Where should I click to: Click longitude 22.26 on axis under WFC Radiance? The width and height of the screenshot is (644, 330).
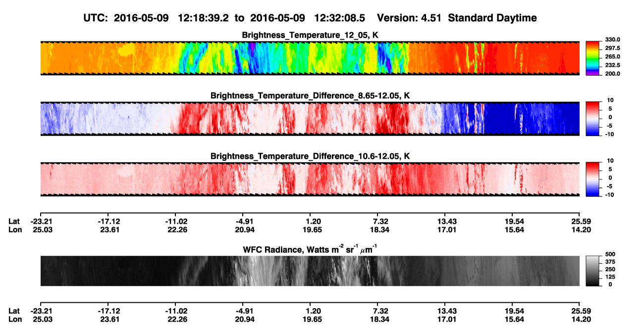point(178,320)
